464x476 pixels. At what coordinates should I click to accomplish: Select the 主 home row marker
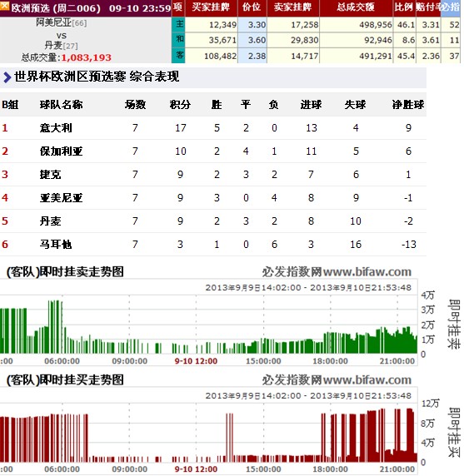click(x=179, y=24)
